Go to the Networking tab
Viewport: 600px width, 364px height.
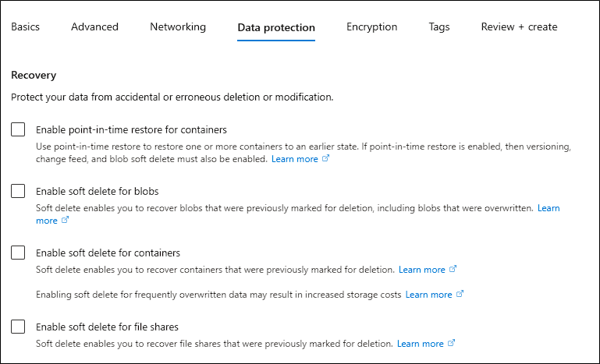[x=178, y=27]
